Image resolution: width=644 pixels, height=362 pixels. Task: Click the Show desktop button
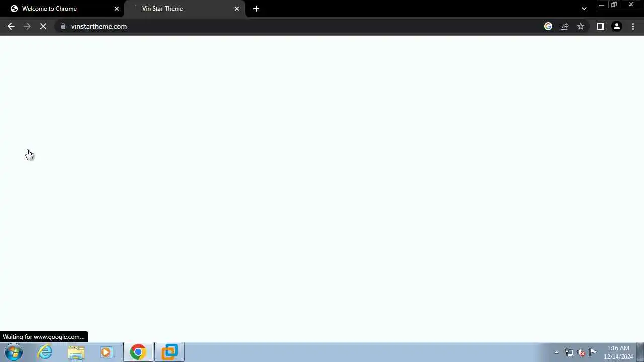[x=640, y=352]
